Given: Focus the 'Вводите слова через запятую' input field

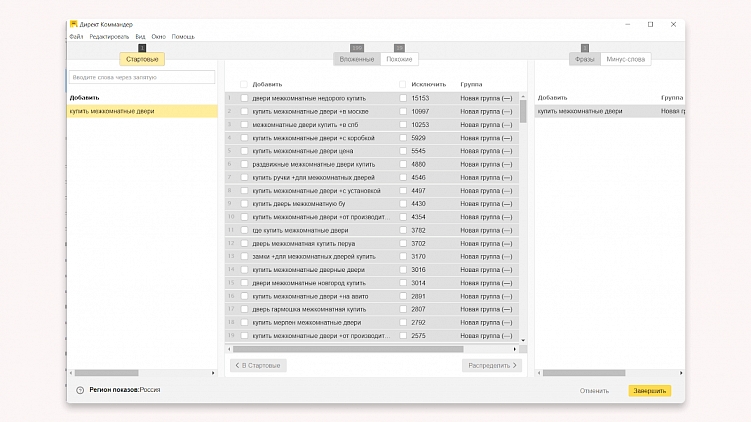Looking at the screenshot, I should click(142, 77).
